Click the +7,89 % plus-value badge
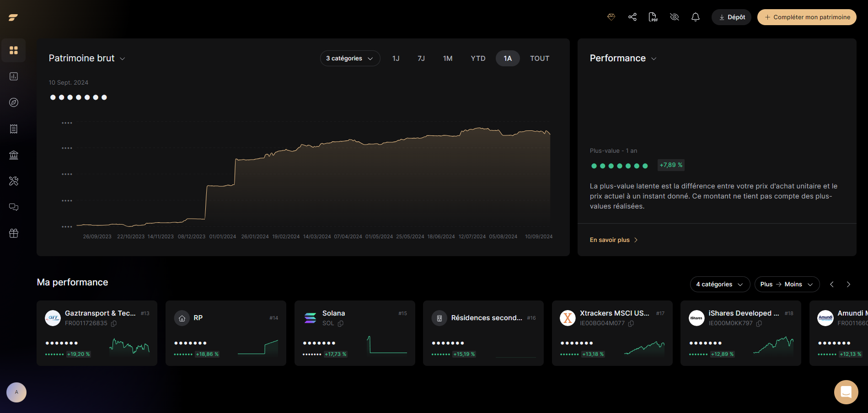This screenshot has width=868, height=413. click(x=671, y=165)
